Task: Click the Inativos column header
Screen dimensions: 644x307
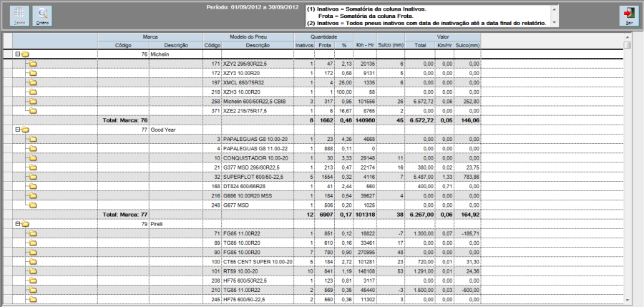Action: pos(304,45)
